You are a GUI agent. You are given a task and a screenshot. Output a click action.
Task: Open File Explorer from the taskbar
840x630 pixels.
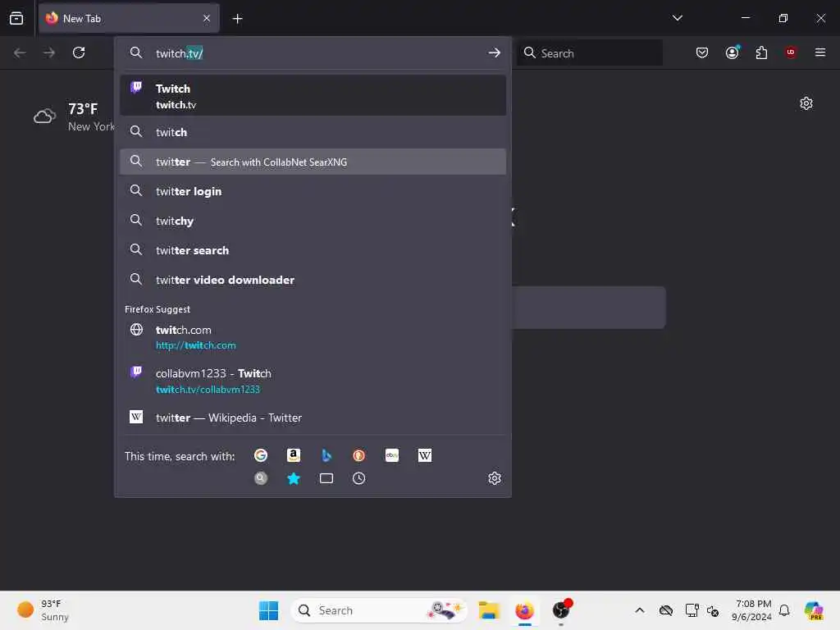pyautogui.click(x=489, y=610)
